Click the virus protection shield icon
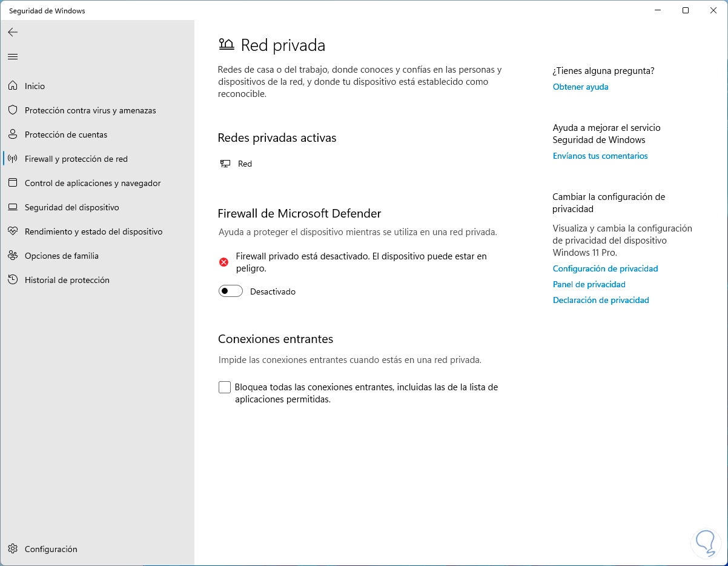Screen dimensions: 728x566 point(13,110)
